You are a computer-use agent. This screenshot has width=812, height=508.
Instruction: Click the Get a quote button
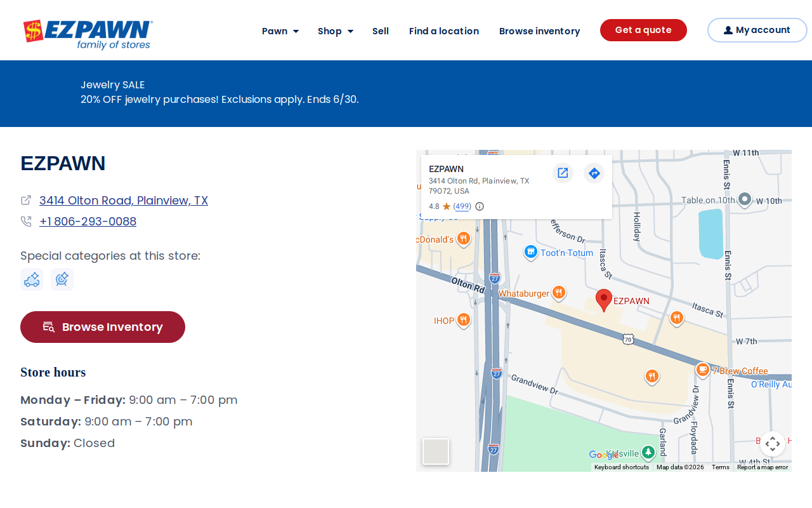pyautogui.click(x=643, y=30)
